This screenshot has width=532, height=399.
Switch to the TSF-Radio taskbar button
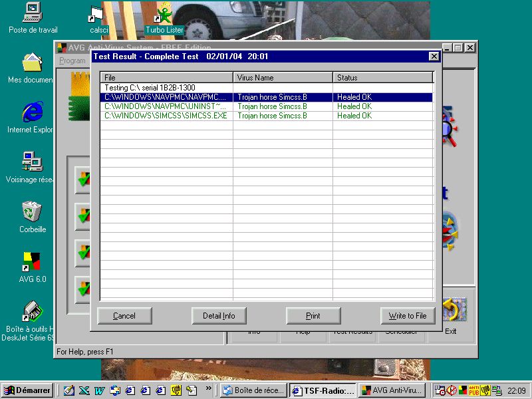(323, 390)
